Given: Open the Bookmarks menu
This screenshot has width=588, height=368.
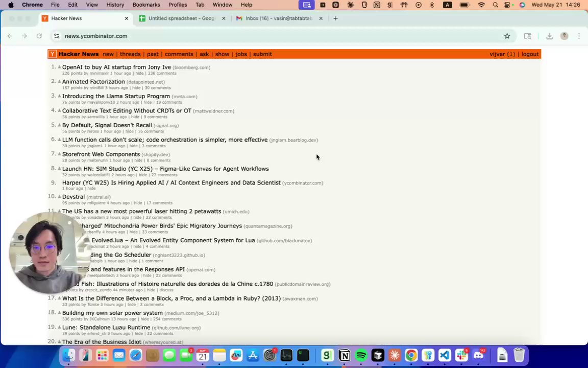Looking at the screenshot, I should pos(146,5).
